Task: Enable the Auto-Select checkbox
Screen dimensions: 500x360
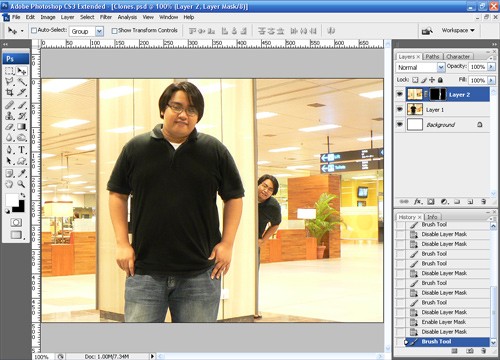Action: click(x=34, y=31)
